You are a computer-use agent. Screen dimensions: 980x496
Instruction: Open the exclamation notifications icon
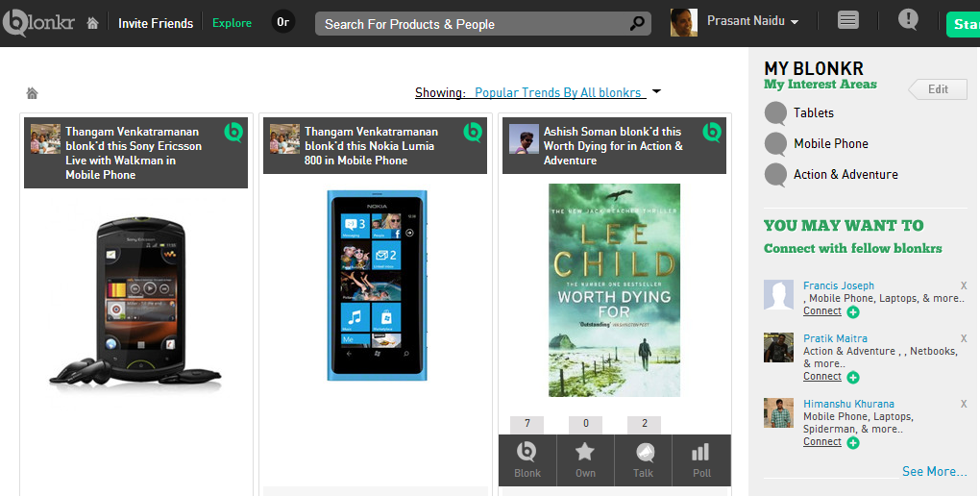click(x=908, y=19)
